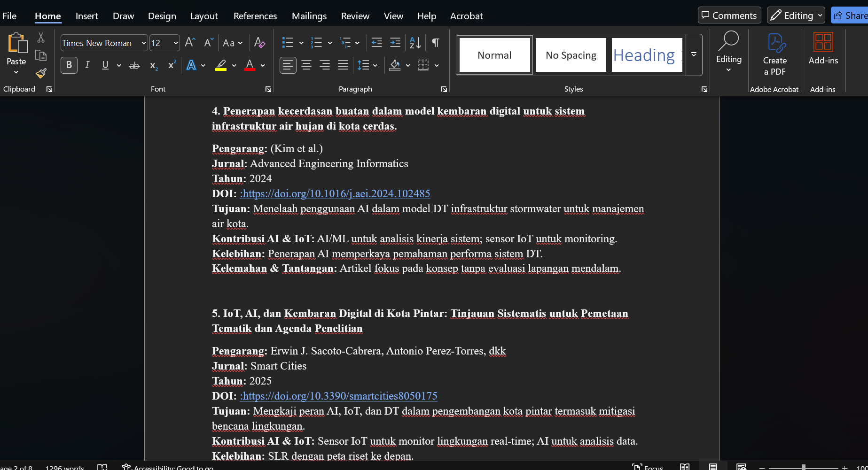Open the Editing mode dropdown
Image resolution: width=868 pixels, height=470 pixels.
(796, 15)
